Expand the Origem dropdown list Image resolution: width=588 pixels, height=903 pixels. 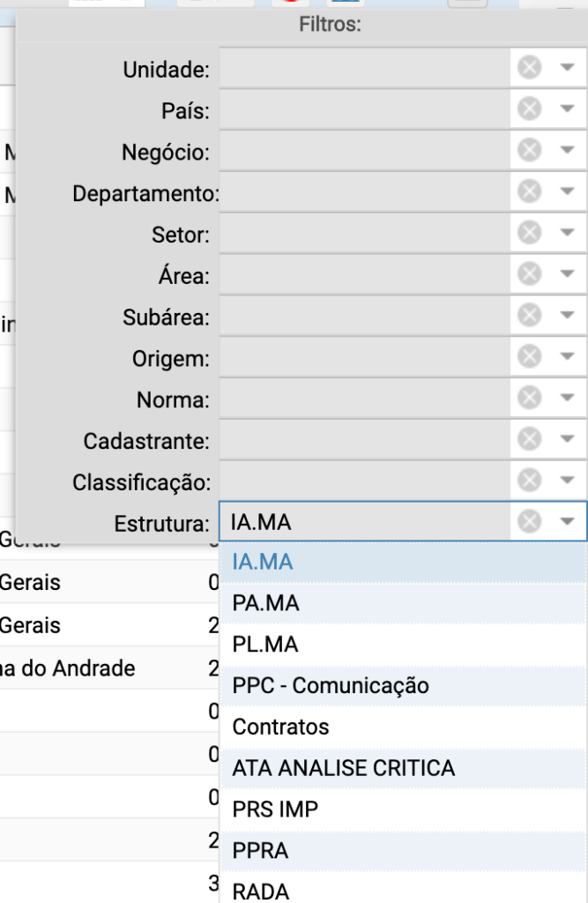click(567, 357)
